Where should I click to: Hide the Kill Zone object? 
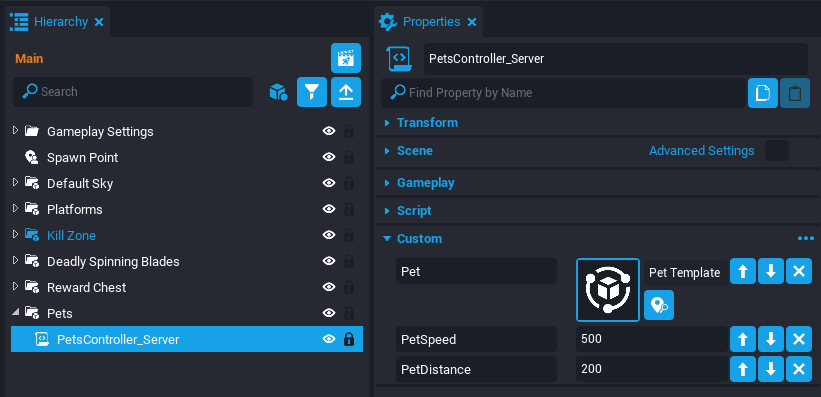[x=329, y=235]
